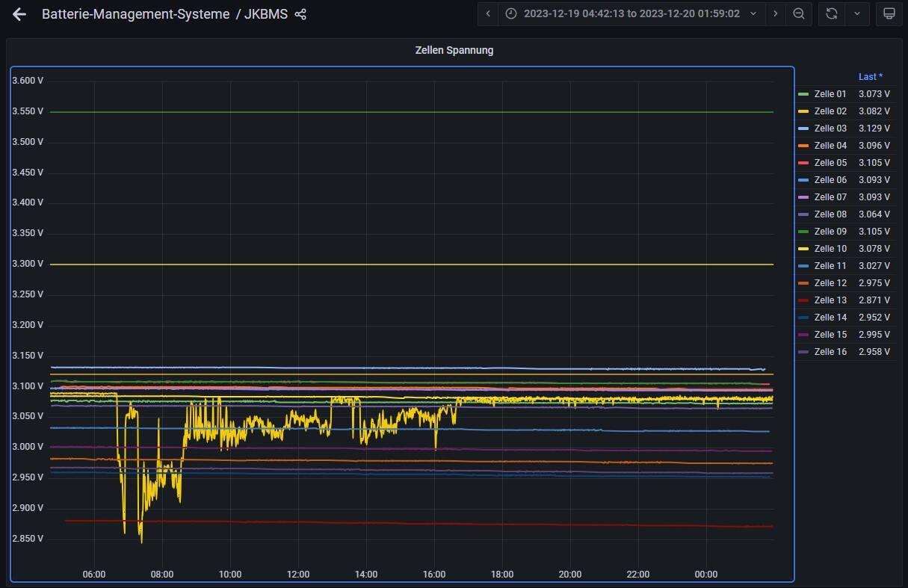Toggle visibility of Zelle 10 series

830,249
